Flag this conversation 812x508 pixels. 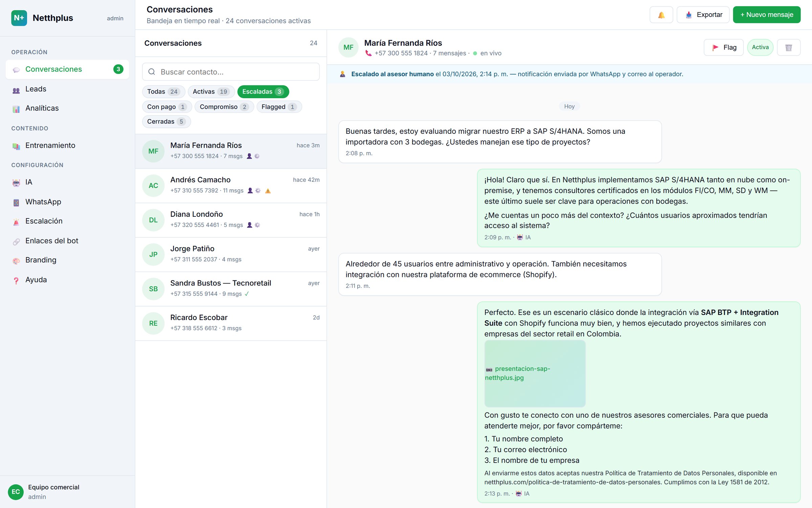[723, 47]
